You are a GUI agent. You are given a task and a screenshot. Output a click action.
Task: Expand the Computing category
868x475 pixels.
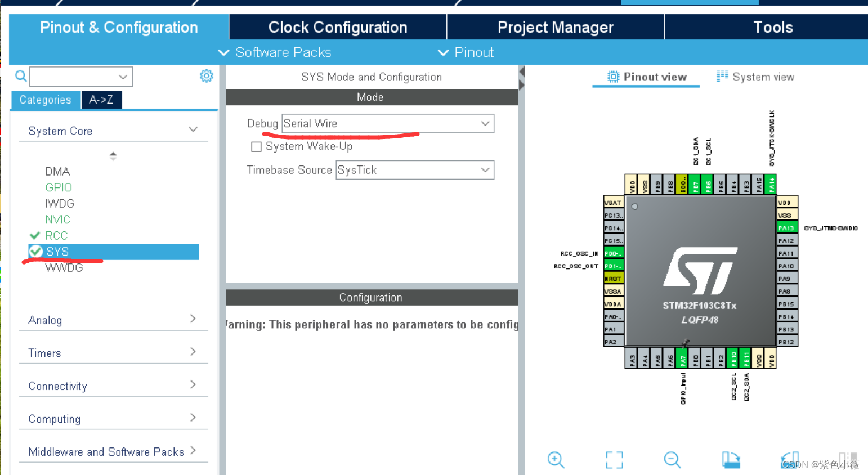click(x=193, y=418)
